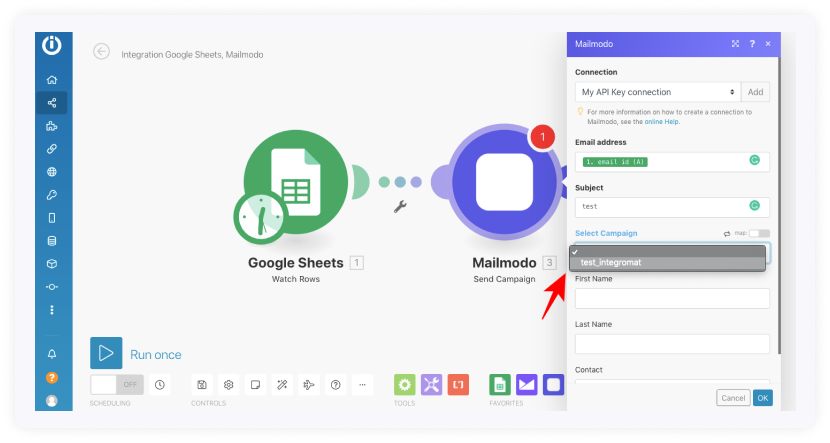Choose the blank checked campaign option

point(667,252)
